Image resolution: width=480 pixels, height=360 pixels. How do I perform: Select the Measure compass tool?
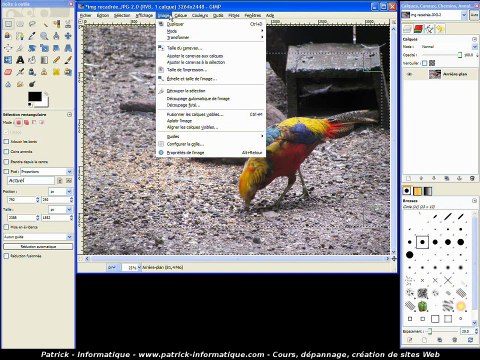point(56,36)
